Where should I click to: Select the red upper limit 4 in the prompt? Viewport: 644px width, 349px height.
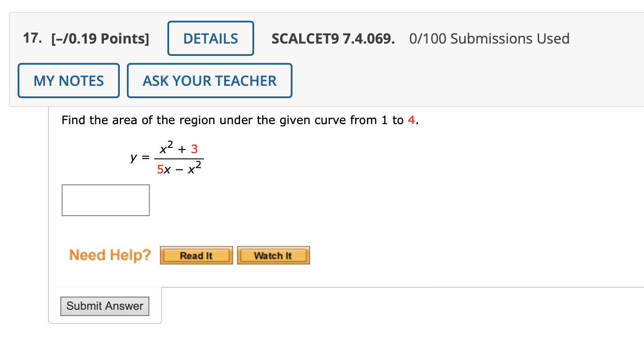(411, 120)
